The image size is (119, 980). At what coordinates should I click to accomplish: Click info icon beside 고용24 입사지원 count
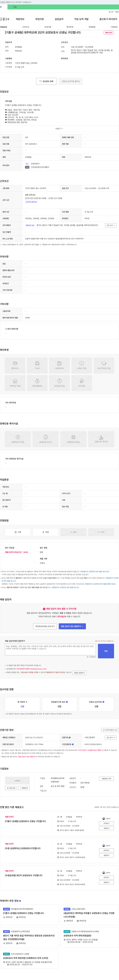(x=103, y=702)
